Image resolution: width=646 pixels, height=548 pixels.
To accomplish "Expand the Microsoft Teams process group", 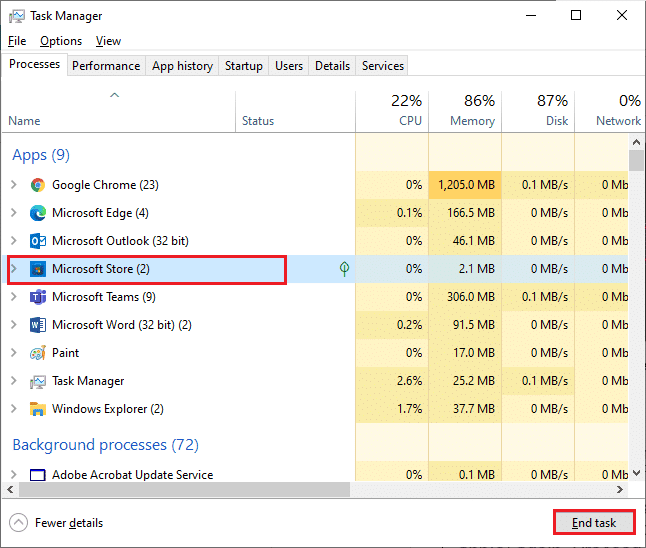I will pyautogui.click(x=14, y=297).
